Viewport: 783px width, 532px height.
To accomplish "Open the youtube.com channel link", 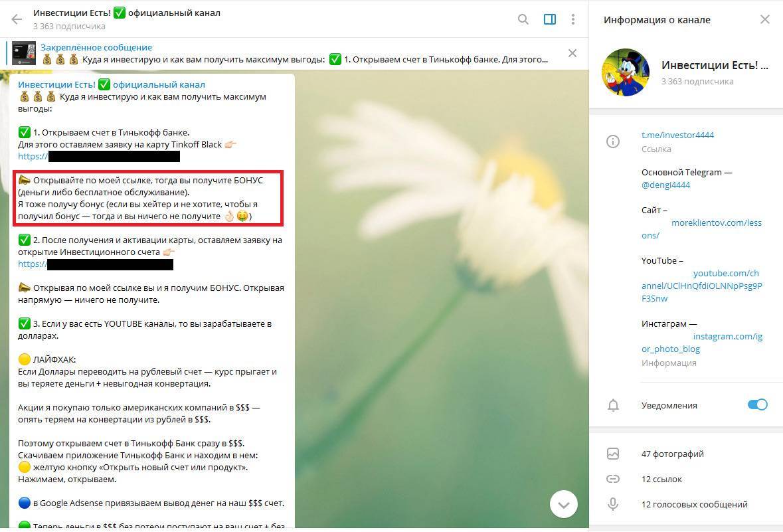I will tap(725, 274).
